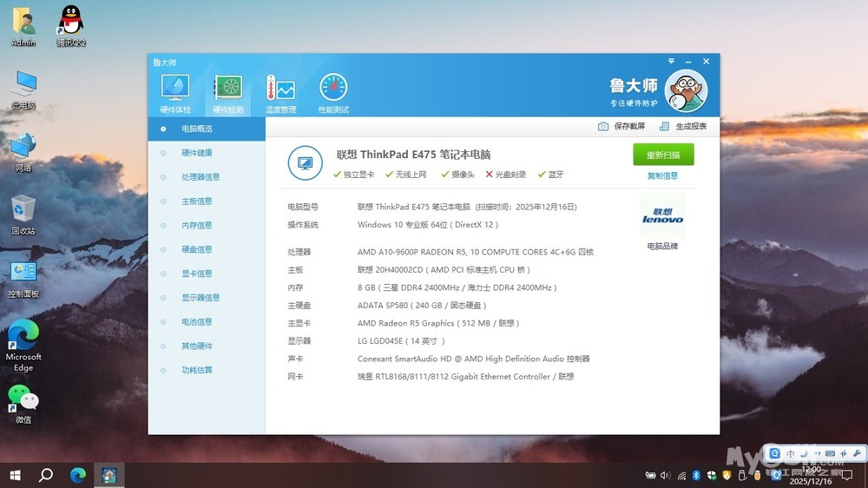Click the Lenovo brand logo thumbnail
The image size is (868, 488).
662,216
